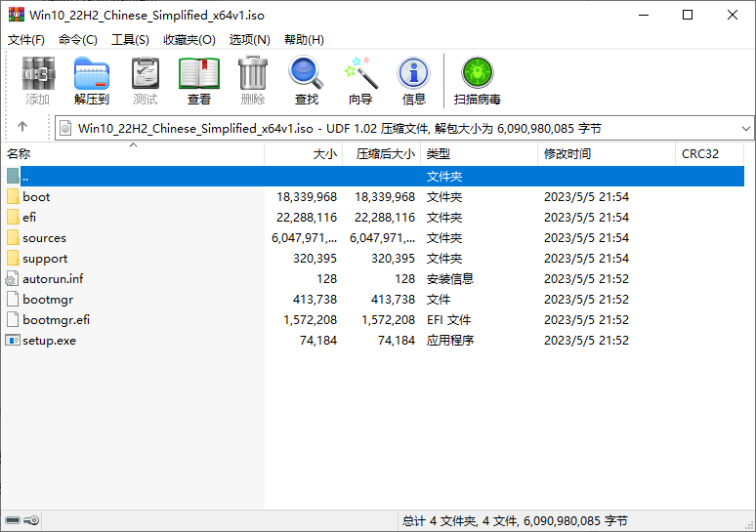Select the "boot" folder name
756x532 pixels.
[x=36, y=196]
